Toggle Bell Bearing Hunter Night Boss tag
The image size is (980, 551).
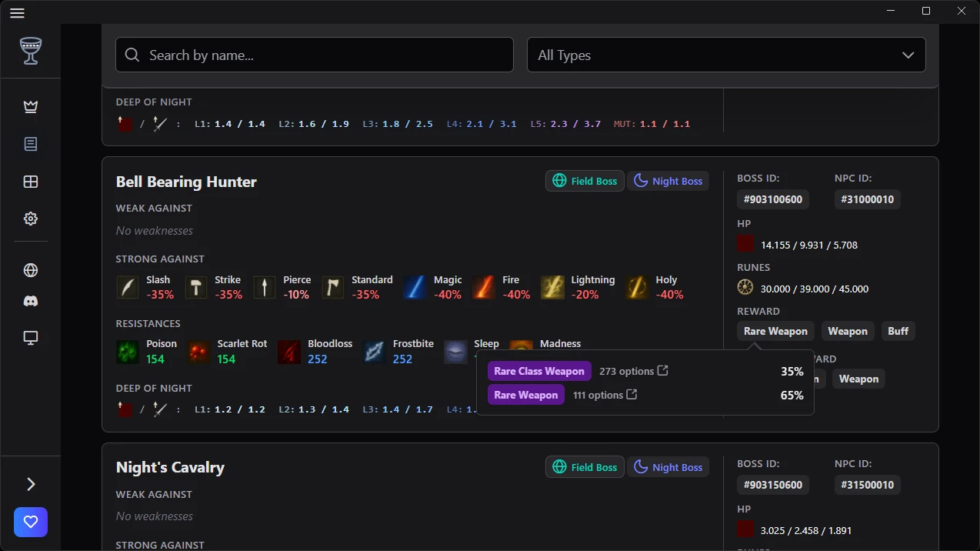point(668,181)
